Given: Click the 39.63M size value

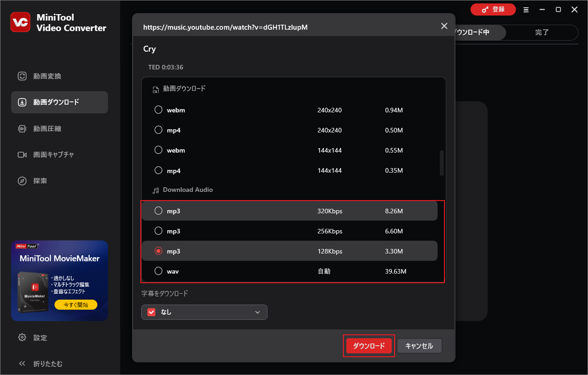Looking at the screenshot, I should [396, 271].
